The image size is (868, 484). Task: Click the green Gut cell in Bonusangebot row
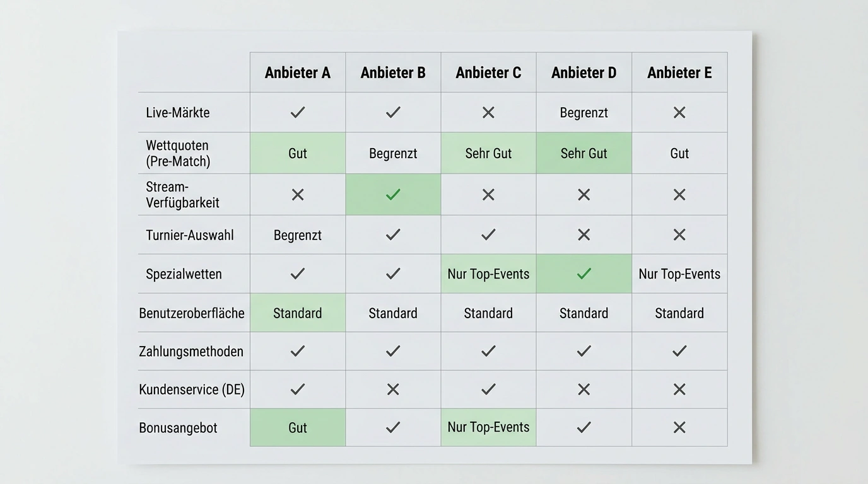pos(298,427)
